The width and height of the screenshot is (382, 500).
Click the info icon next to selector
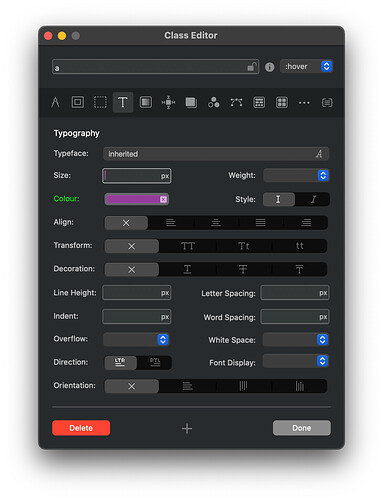point(269,67)
